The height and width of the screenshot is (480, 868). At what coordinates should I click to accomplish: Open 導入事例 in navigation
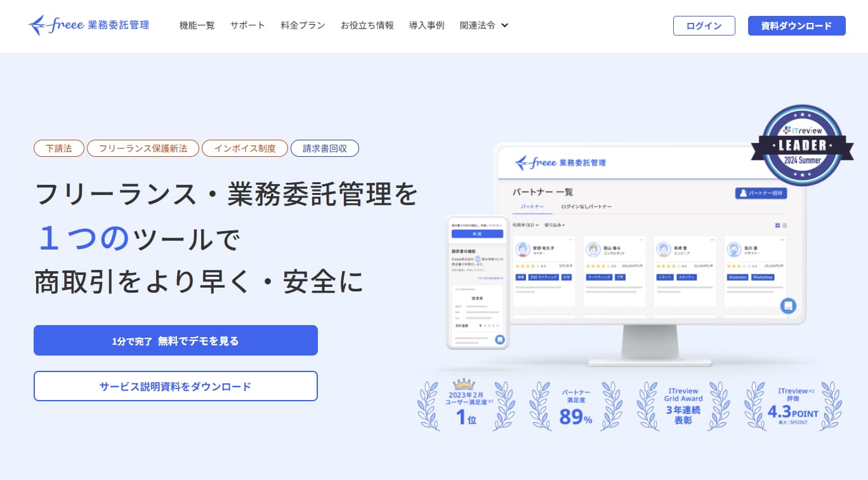(426, 25)
